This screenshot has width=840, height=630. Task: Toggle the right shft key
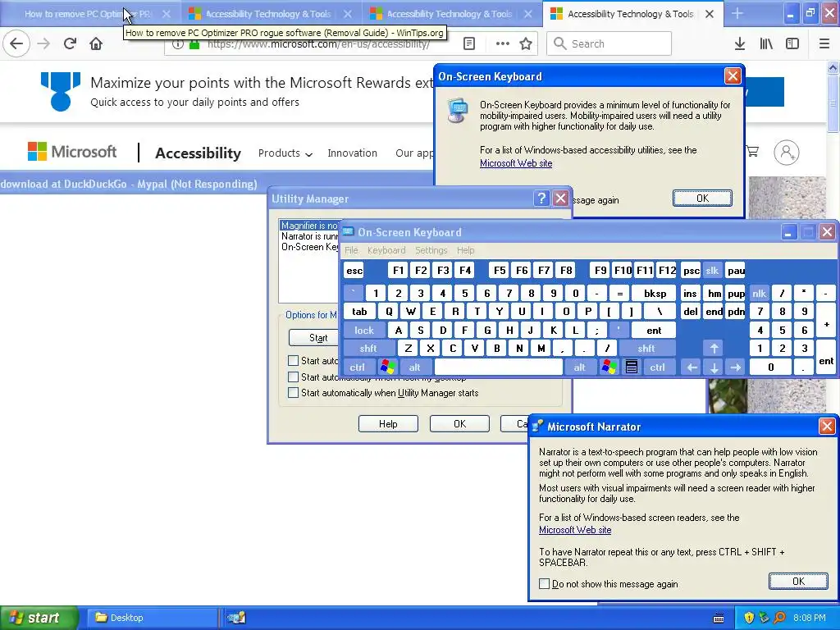(x=646, y=348)
